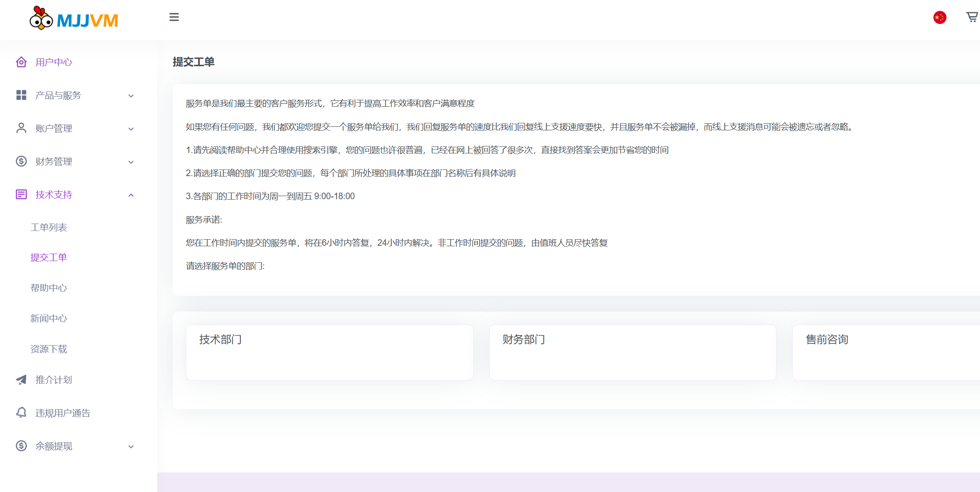Click the hamburger menu icon
Image resolution: width=980 pixels, height=492 pixels.
coord(174,17)
